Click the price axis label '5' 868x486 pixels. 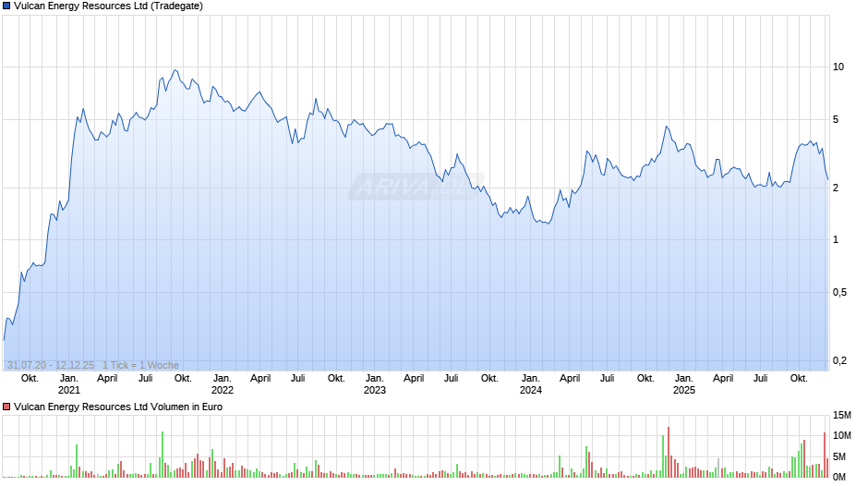pyautogui.click(x=836, y=120)
